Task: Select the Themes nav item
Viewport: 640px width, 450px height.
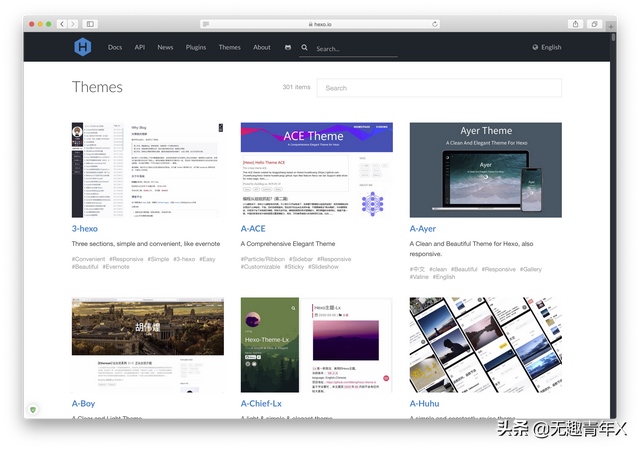Action: pyautogui.click(x=229, y=47)
